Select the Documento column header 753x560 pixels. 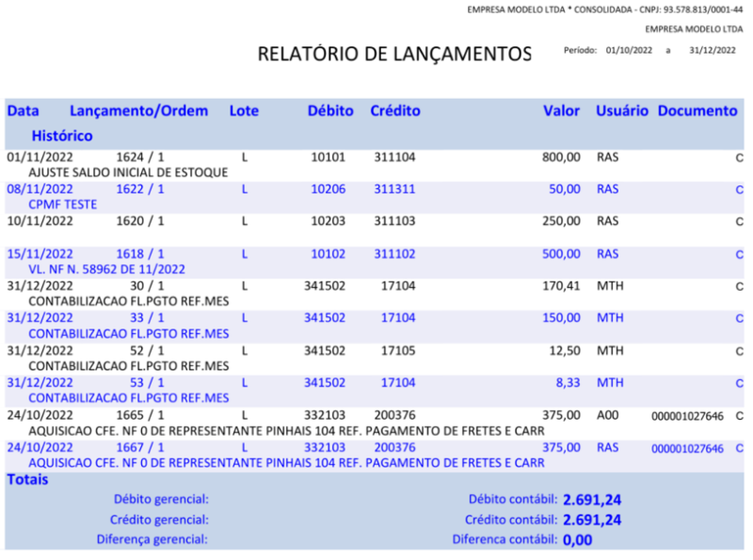tap(697, 110)
